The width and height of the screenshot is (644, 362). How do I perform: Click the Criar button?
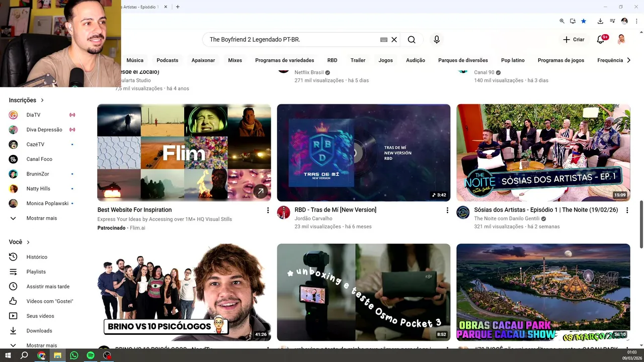point(574,39)
